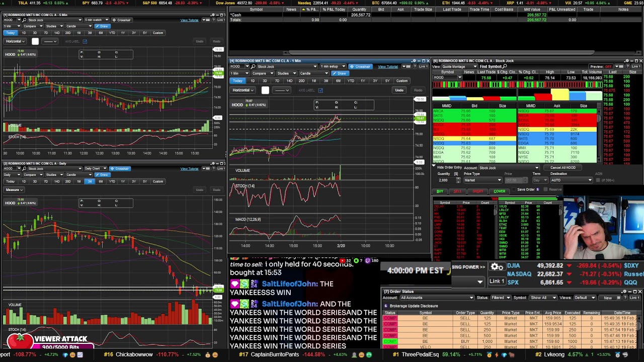644x362 pixels.
Task: Click Link 1 in the montage window
Action: (636, 66)
